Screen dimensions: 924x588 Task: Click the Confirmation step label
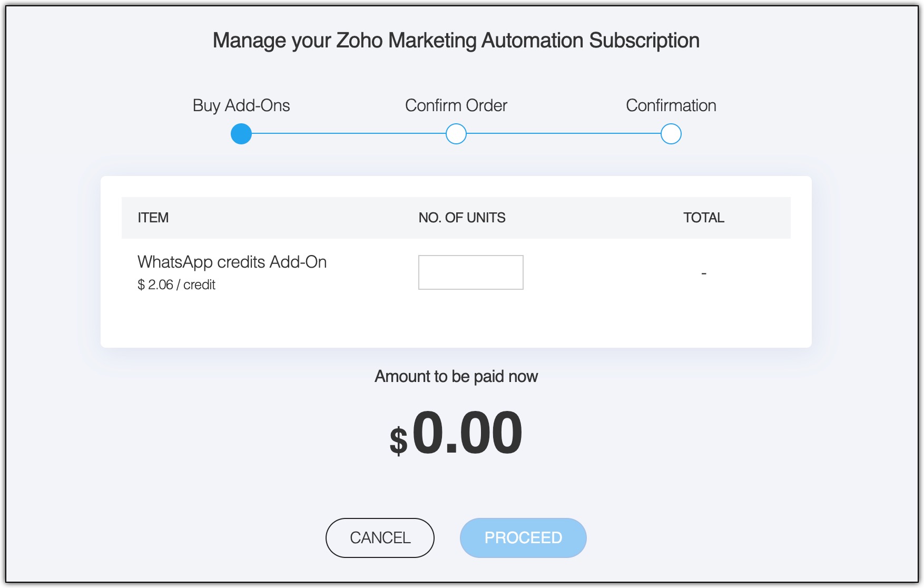pyautogui.click(x=671, y=105)
